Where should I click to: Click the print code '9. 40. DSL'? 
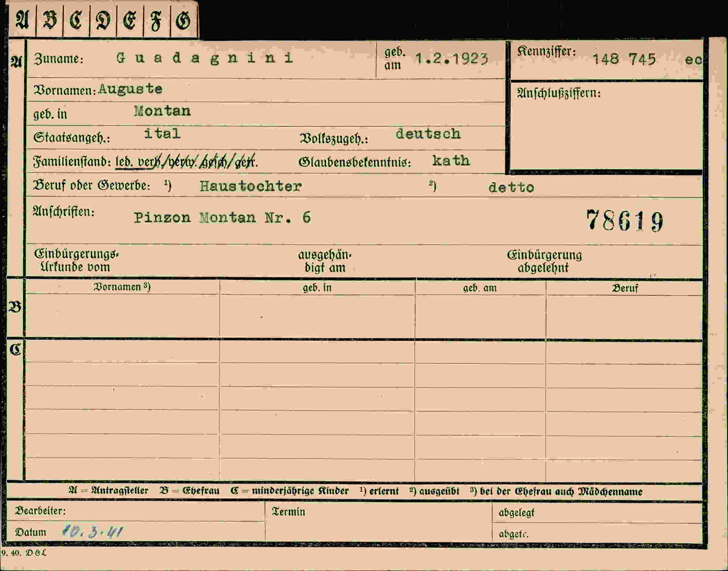pos(24,553)
